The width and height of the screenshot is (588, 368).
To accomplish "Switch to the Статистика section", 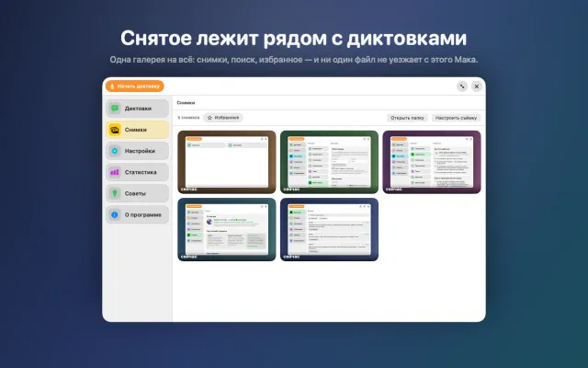I will point(137,172).
